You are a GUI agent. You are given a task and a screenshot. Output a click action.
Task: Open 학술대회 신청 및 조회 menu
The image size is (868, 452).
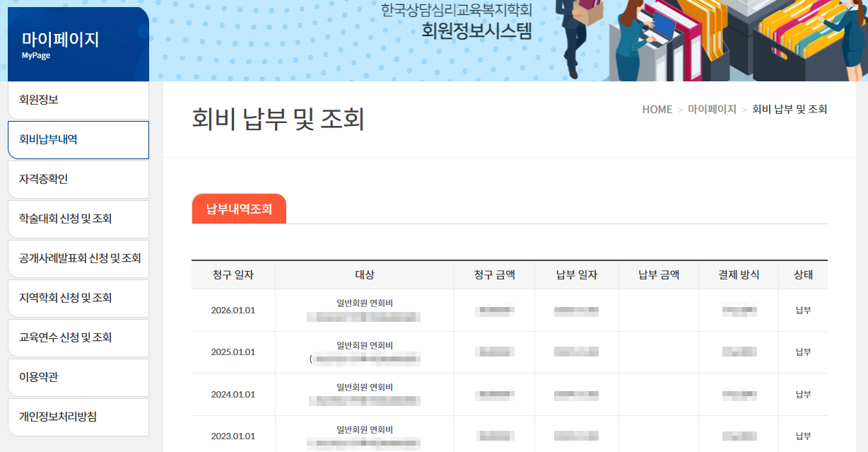pyautogui.click(x=78, y=219)
